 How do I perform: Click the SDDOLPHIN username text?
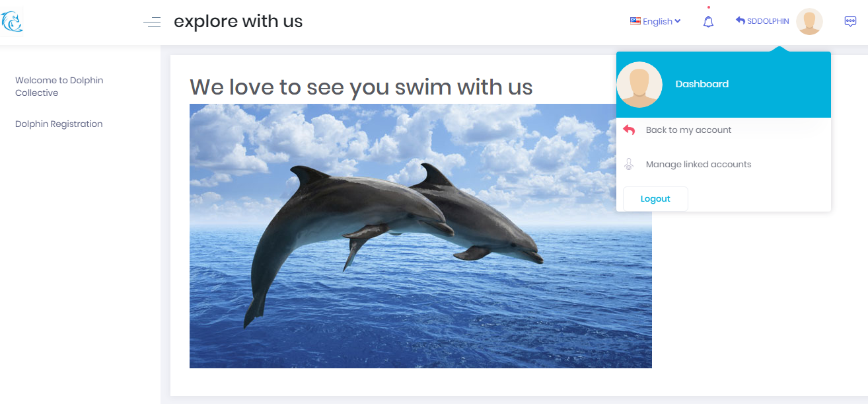(x=768, y=21)
